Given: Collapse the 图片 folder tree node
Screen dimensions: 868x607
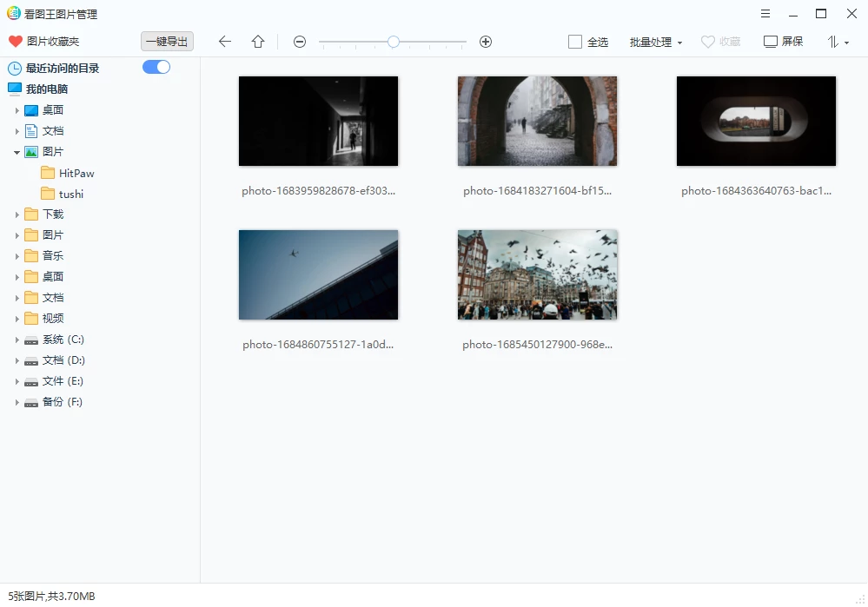Looking at the screenshot, I should [x=17, y=152].
